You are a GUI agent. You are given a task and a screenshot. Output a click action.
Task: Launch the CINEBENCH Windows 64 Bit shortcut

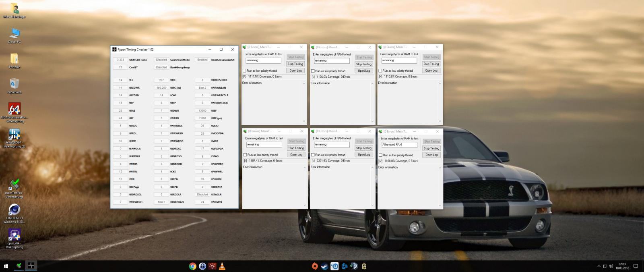[14, 213]
